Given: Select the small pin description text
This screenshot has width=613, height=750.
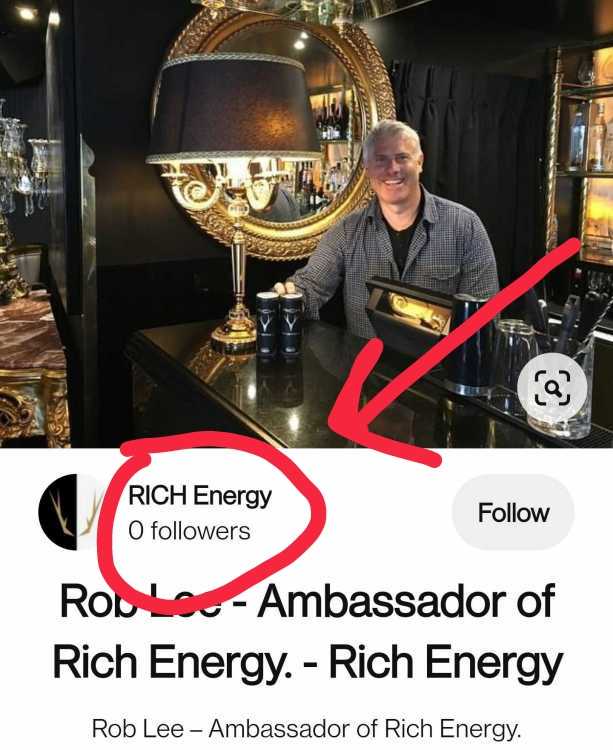Looking at the screenshot, I should (306, 728).
